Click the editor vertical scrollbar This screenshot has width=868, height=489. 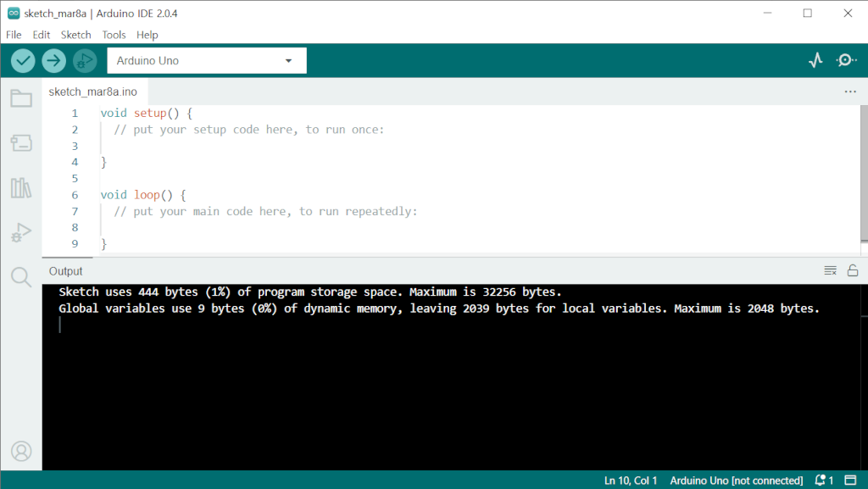point(864,173)
